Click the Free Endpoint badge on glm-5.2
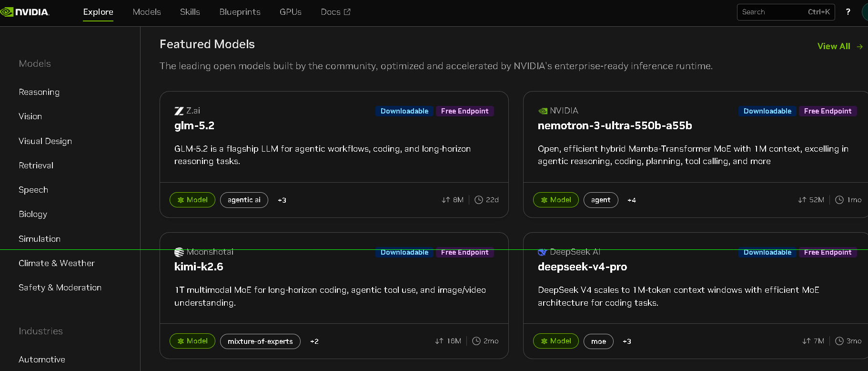 (465, 111)
